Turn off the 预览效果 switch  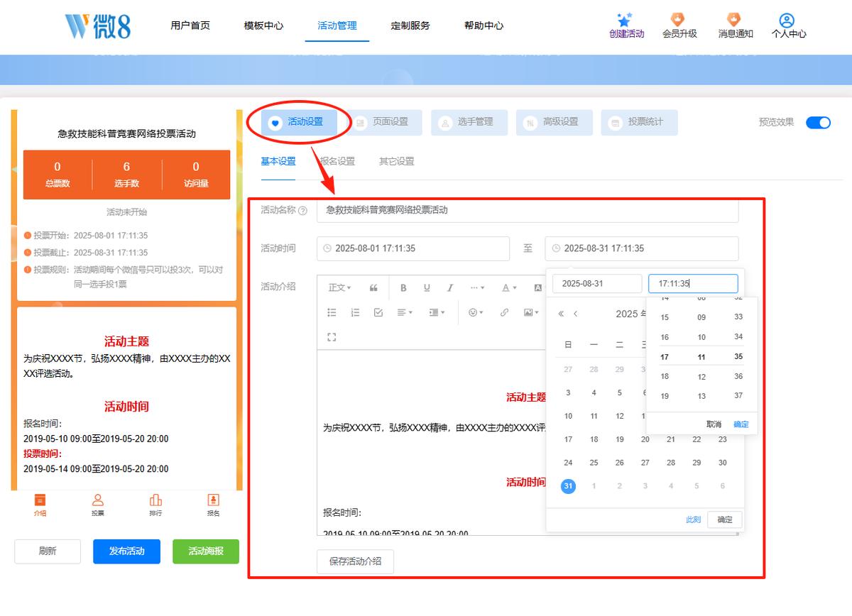(x=818, y=122)
